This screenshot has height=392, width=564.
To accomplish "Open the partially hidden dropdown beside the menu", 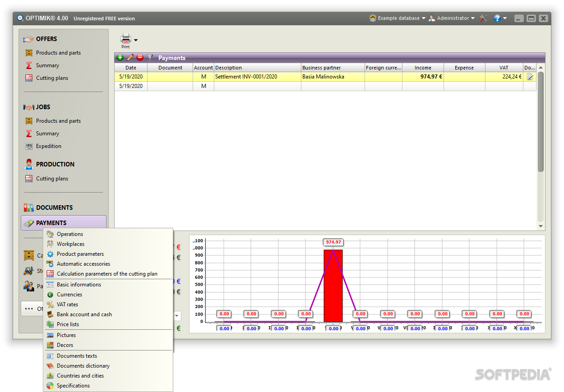I will [177, 316].
